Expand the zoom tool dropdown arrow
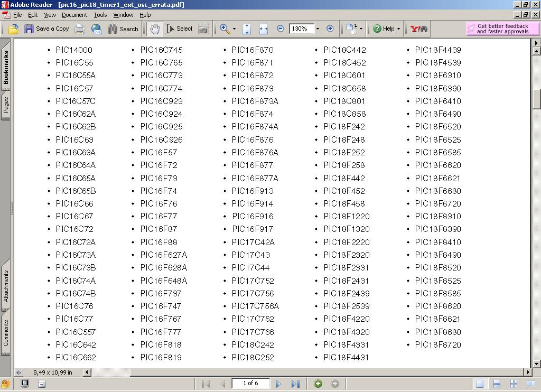 coord(234,29)
